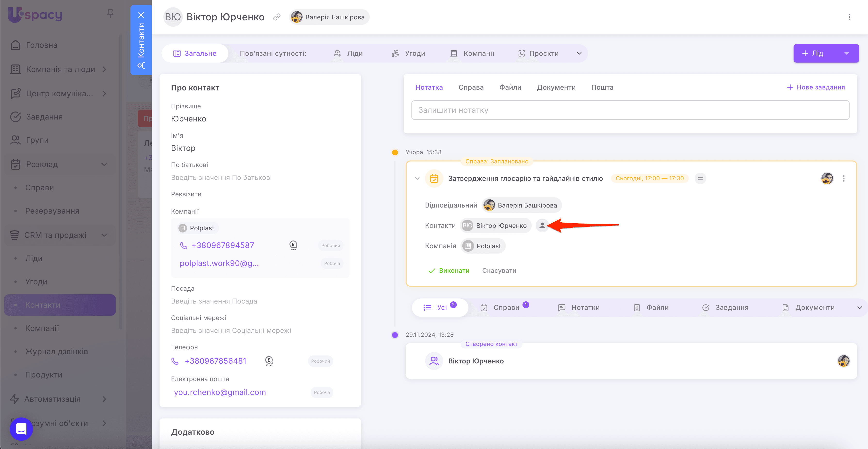Go to Резервування in sidebar
The image size is (868, 449).
click(52, 211)
